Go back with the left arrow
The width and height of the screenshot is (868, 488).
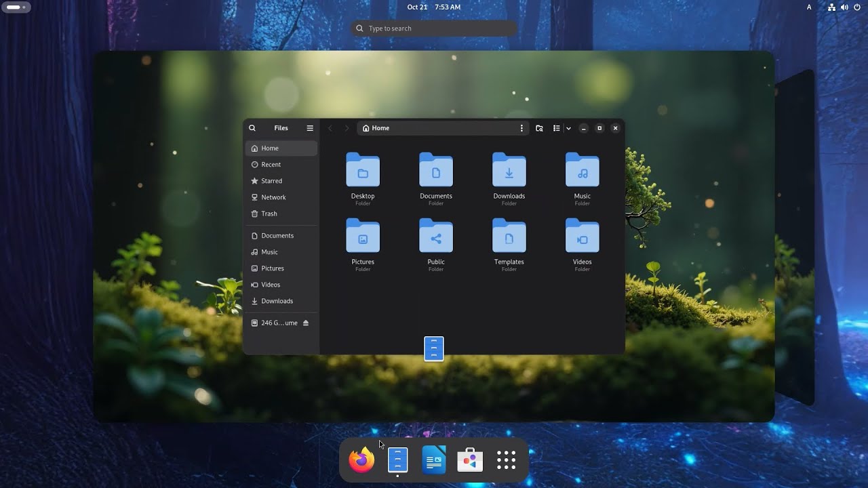click(330, 128)
